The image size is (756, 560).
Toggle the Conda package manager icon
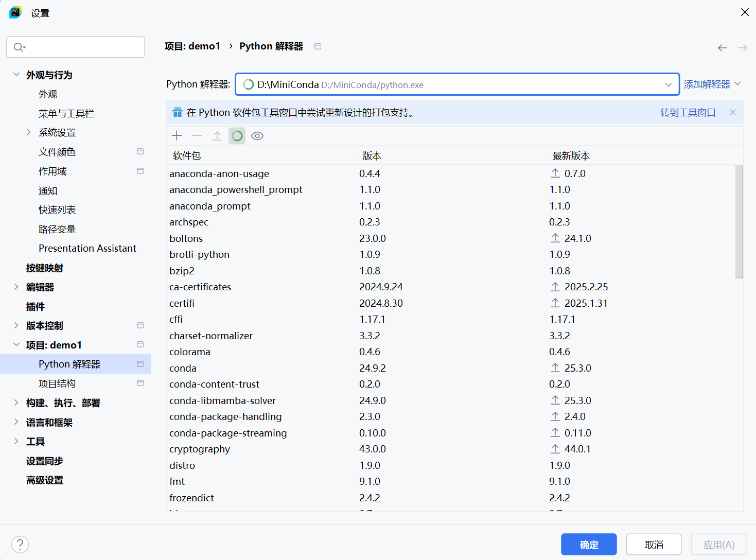click(237, 136)
